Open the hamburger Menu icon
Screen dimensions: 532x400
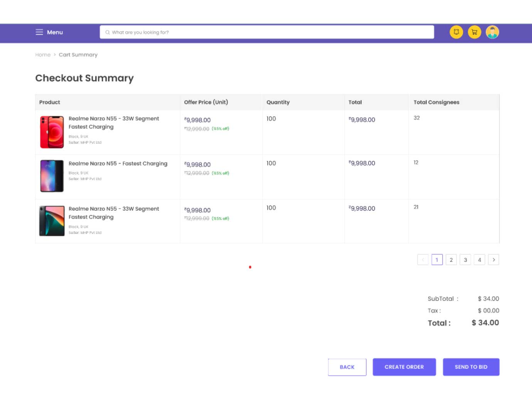click(x=39, y=32)
